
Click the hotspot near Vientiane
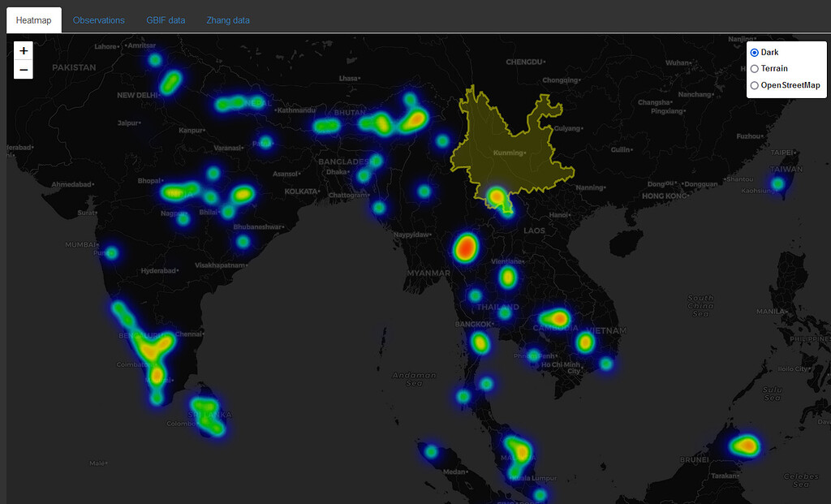tap(508, 278)
